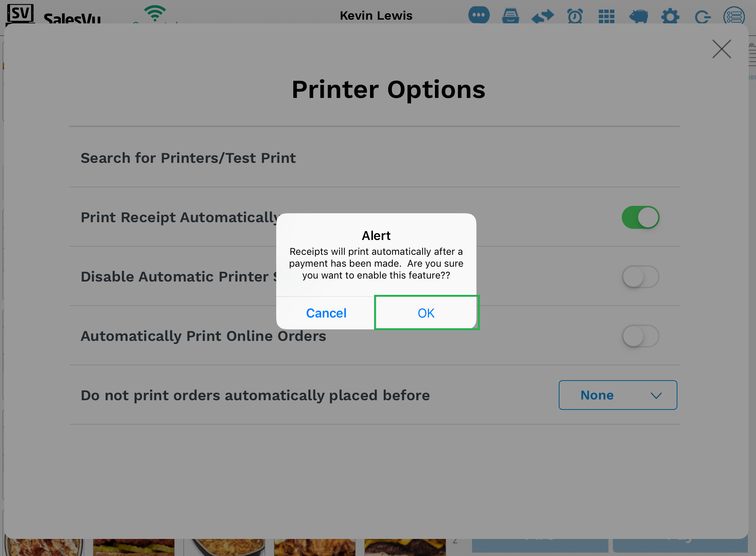
Task: Open the circular list menu icon
Action: [734, 16]
